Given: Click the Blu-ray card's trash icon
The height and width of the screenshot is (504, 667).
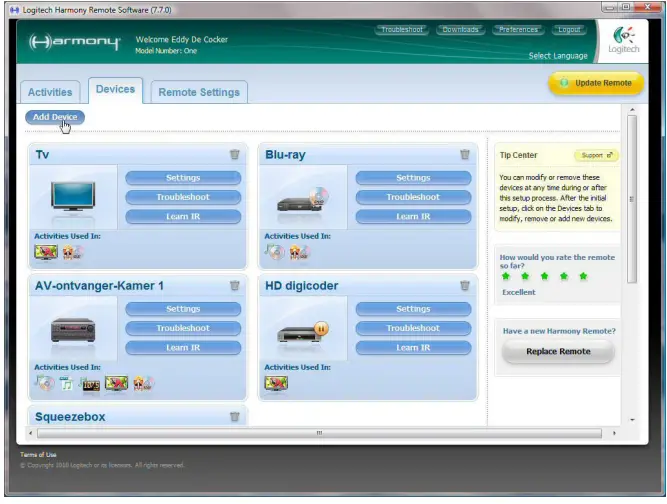Looking at the screenshot, I should pyautogui.click(x=465, y=154).
